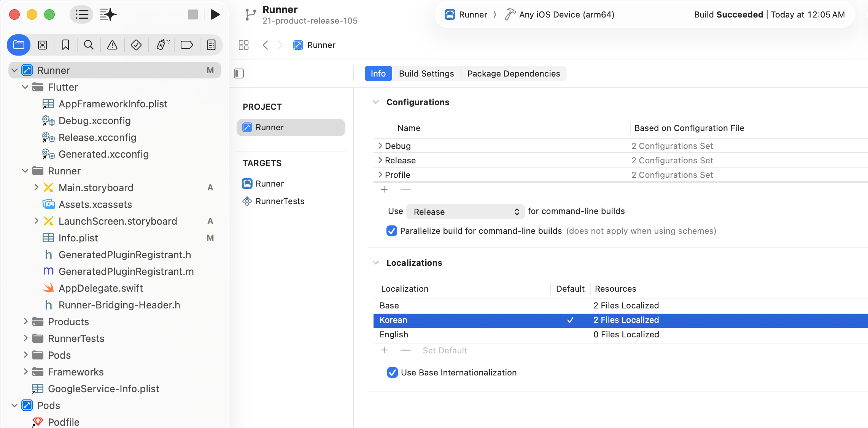868x428 pixels.
Task: Switch to the Package Dependencies tab
Action: [x=513, y=73]
